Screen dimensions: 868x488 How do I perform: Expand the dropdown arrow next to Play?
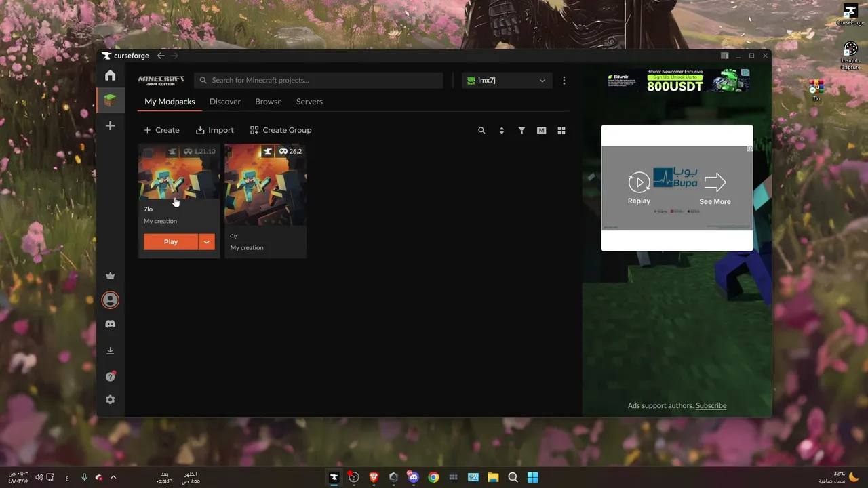(x=207, y=242)
